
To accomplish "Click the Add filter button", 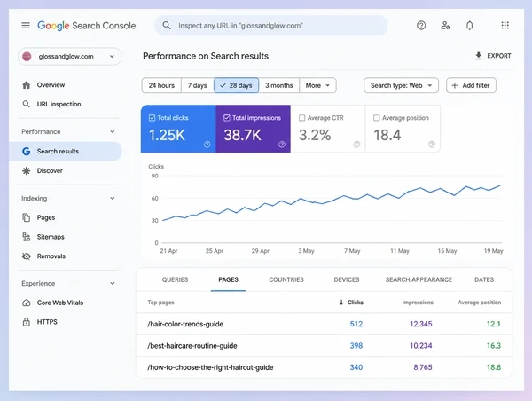I will click(x=471, y=85).
